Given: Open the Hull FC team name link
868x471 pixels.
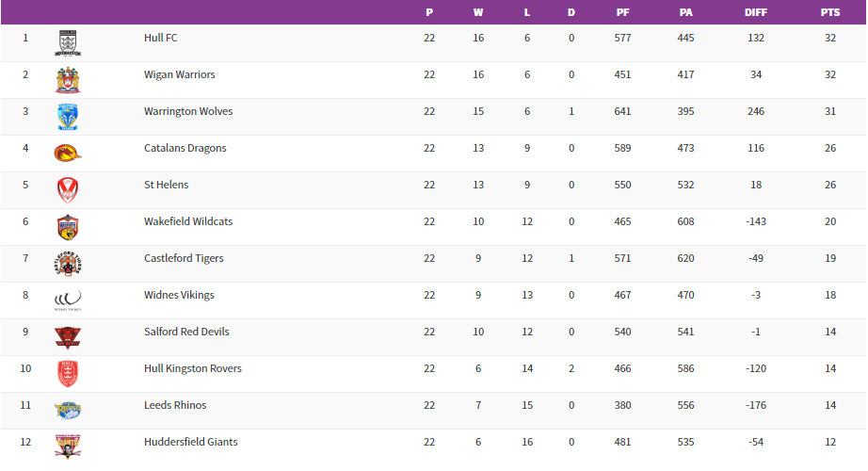Looking at the screenshot, I should tap(161, 38).
